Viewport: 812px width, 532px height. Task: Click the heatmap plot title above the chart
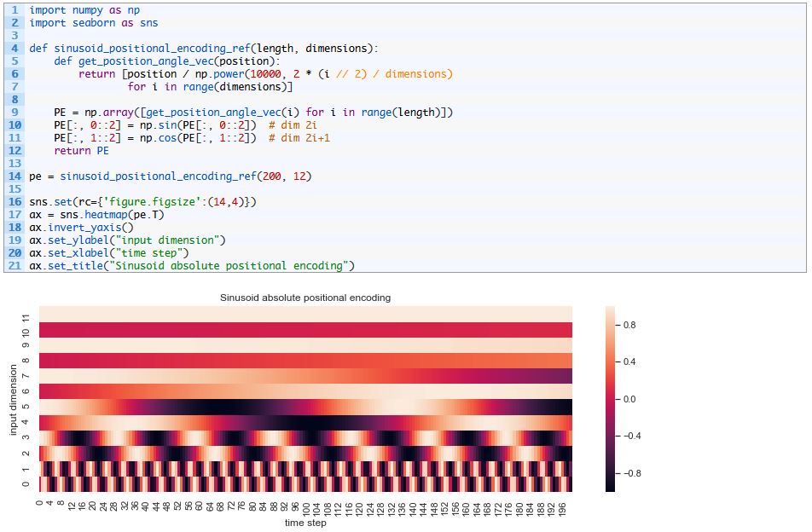pos(305,298)
